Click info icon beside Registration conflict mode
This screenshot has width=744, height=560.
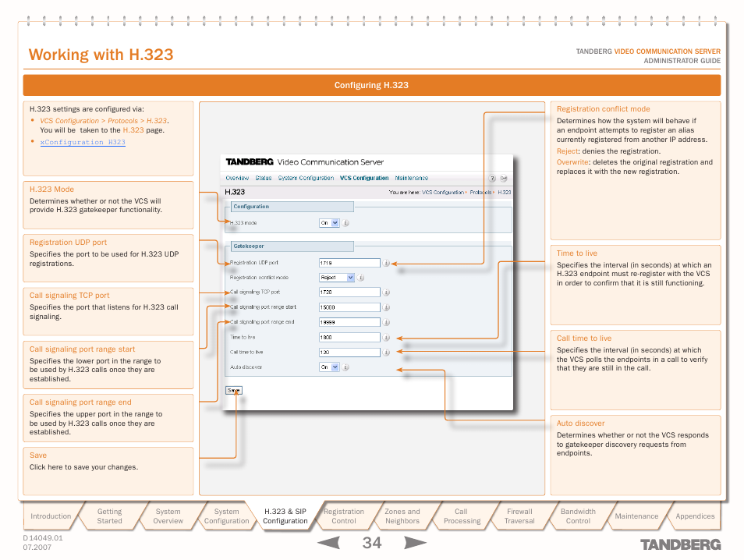coord(360,278)
